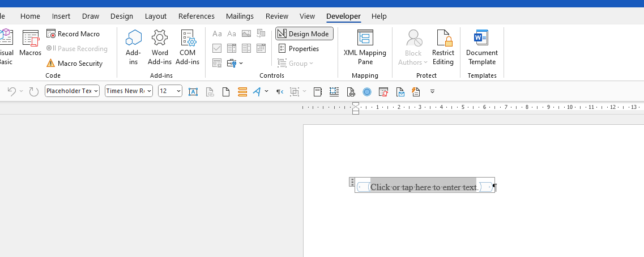Insert Drop-Down List content control
This screenshot has width=644, height=257.
click(x=246, y=49)
